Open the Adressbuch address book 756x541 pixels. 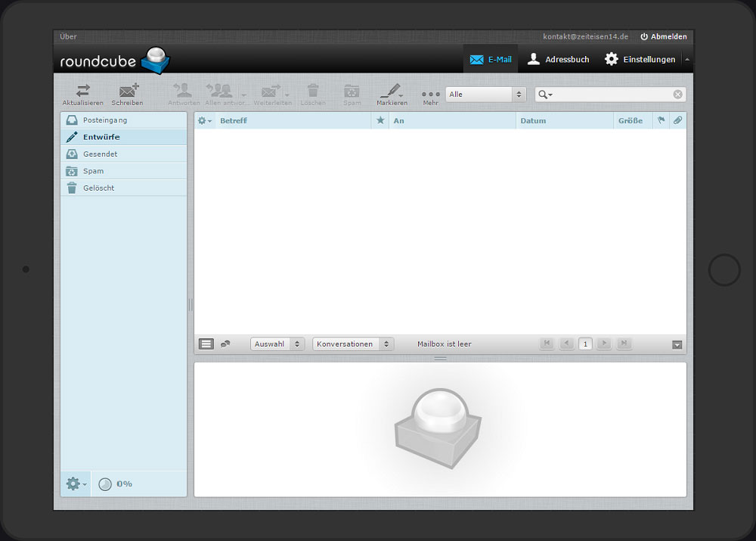[x=559, y=59]
